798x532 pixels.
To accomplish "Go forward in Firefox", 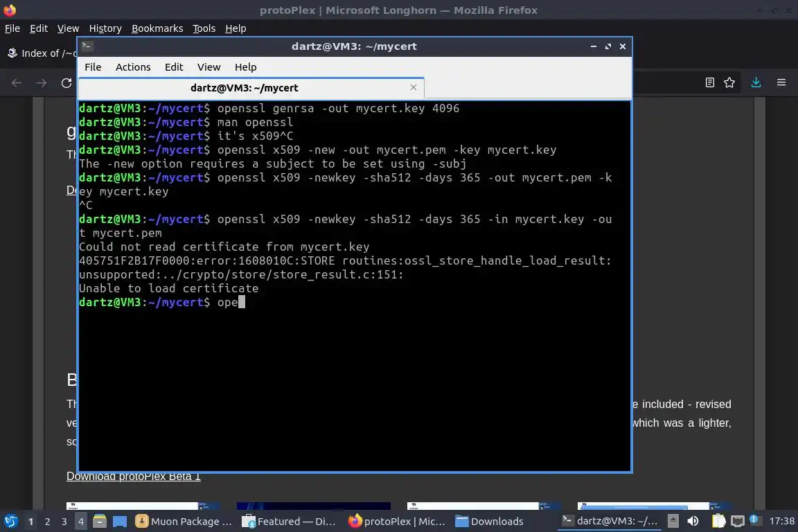I will point(42,83).
